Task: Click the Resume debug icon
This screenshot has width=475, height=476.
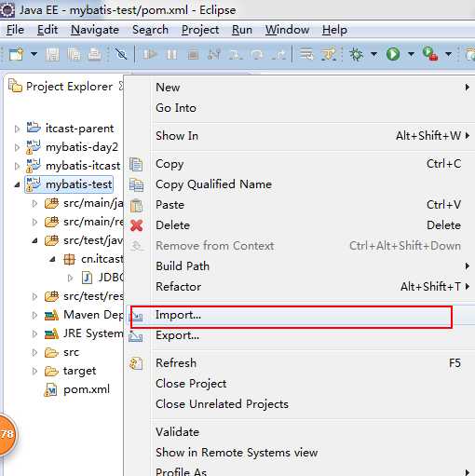Action: (x=150, y=55)
